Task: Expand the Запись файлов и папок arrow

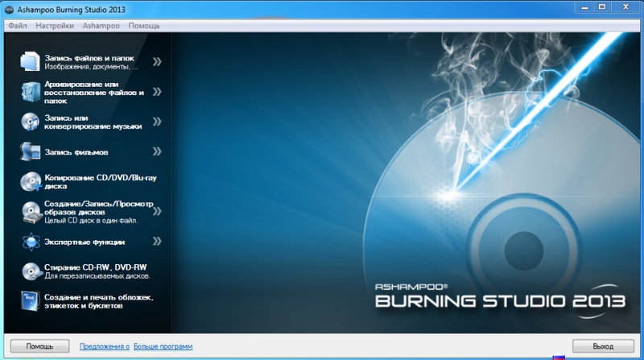Action: point(157,62)
